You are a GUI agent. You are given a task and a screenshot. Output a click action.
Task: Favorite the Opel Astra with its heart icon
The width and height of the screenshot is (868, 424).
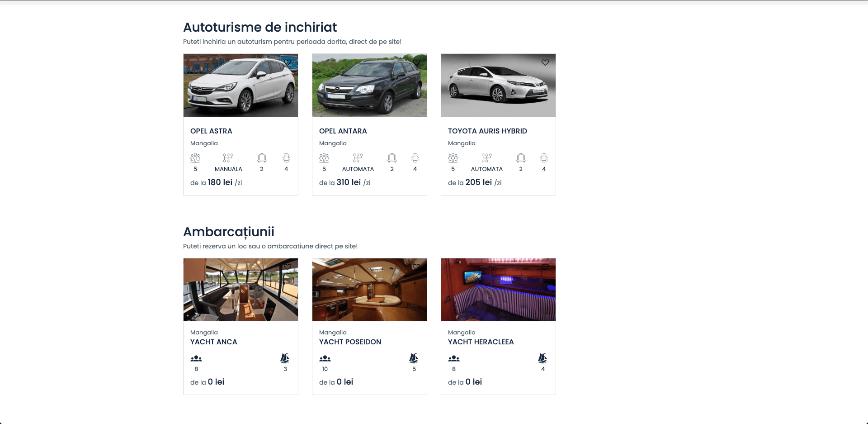[288, 62]
